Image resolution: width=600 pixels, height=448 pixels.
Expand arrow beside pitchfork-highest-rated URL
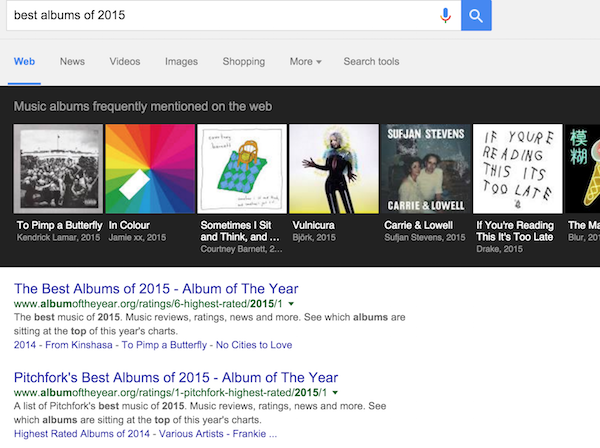pos(335,393)
